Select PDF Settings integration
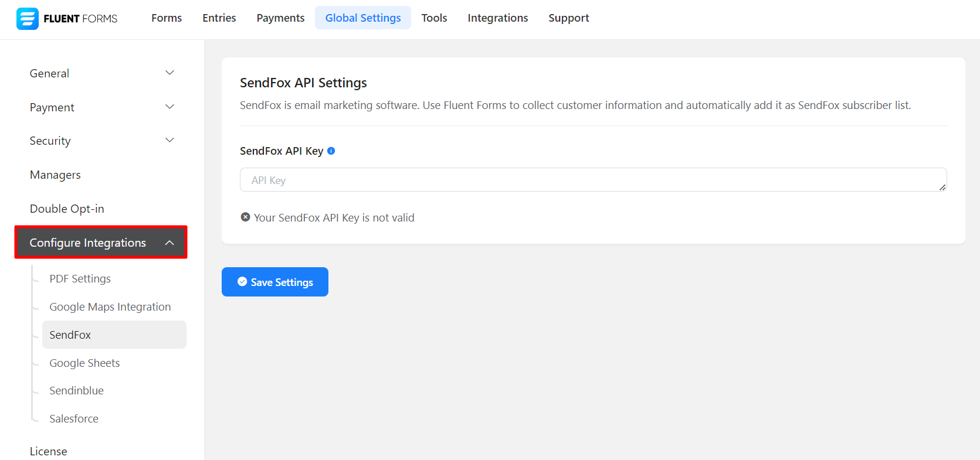980x460 pixels. (80, 279)
